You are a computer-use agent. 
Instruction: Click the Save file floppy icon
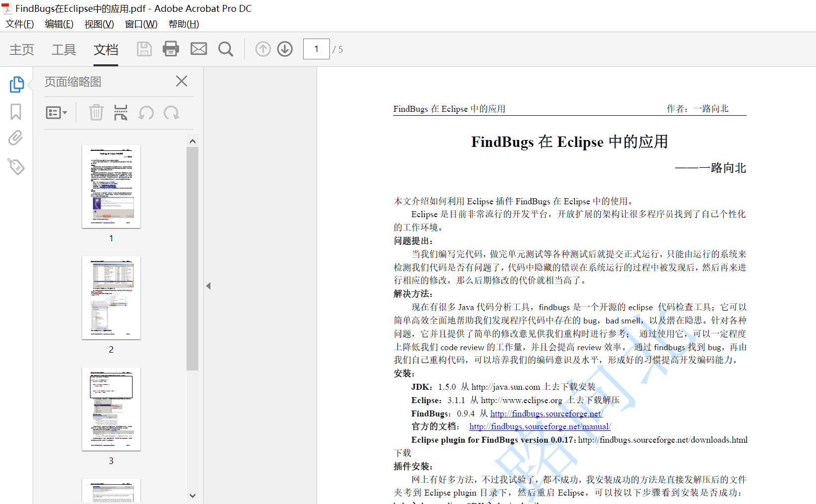(x=144, y=49)
